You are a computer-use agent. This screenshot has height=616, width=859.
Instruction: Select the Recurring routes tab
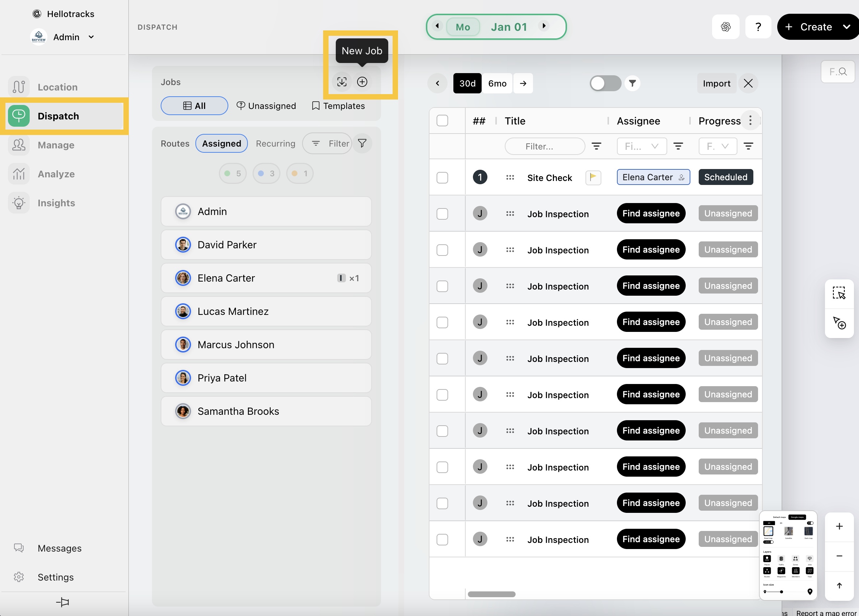coord(275,144)
